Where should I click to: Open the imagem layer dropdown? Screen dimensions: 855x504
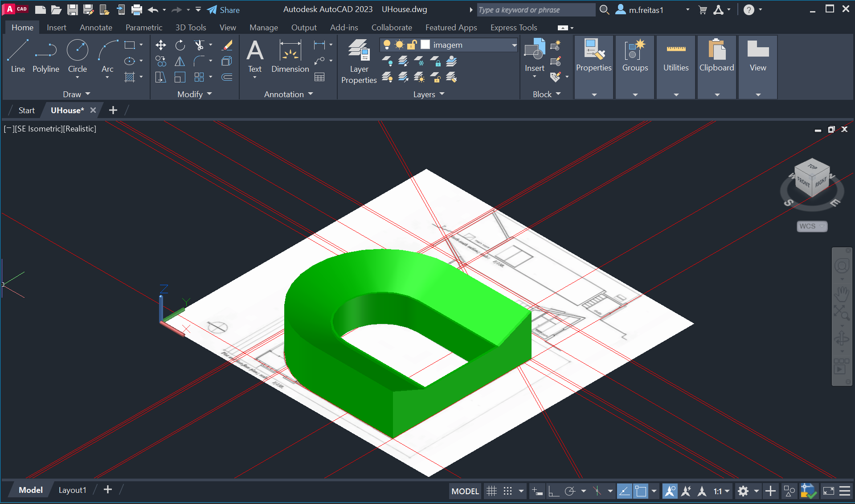pyautogui.click(x=514, y=45)
